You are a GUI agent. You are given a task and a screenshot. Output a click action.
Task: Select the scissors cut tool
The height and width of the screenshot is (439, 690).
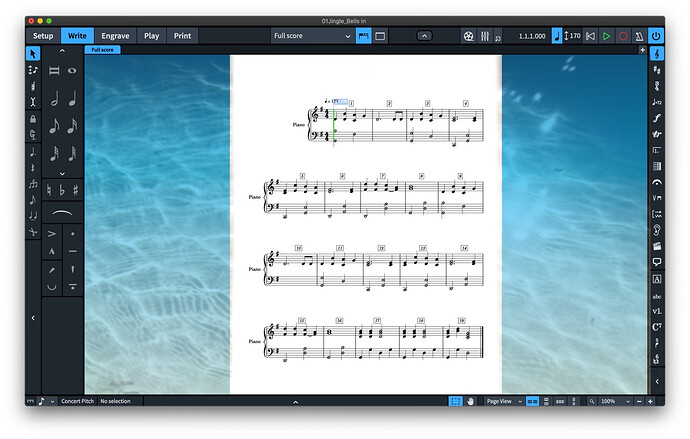(33, 232)
